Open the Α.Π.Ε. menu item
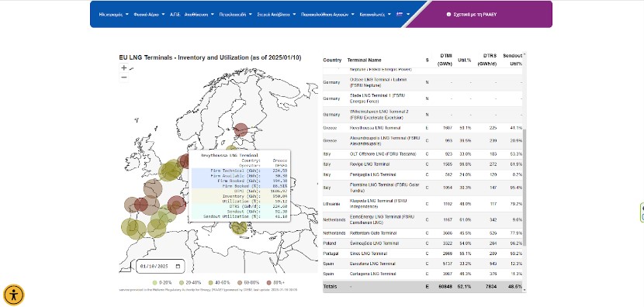Image resolution: width=644 pixels, height=307 pixels. 175,15
